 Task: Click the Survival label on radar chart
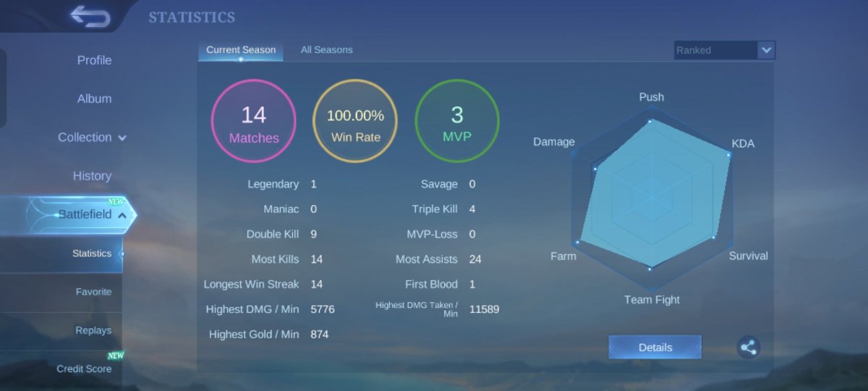[748, 256]
